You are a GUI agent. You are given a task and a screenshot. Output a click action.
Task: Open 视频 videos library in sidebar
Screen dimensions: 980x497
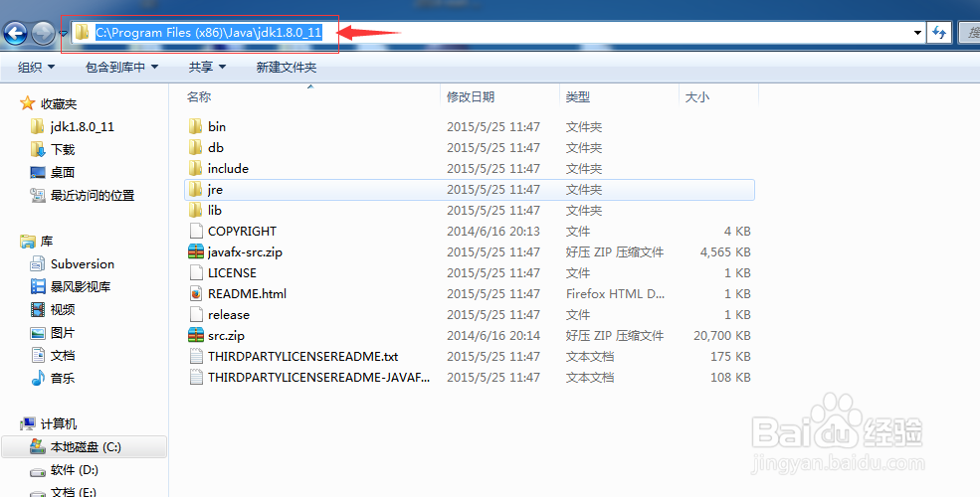tap(63, 310)
